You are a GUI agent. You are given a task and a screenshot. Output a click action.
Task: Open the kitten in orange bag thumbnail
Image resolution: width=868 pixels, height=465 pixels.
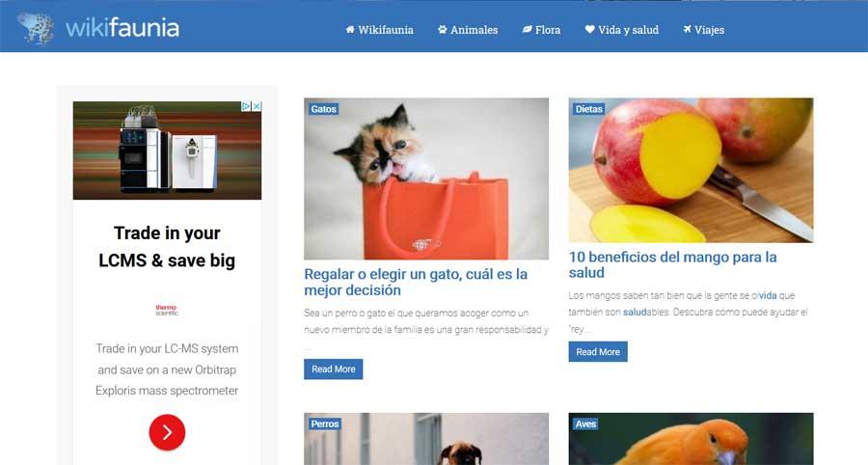point(426,178)
